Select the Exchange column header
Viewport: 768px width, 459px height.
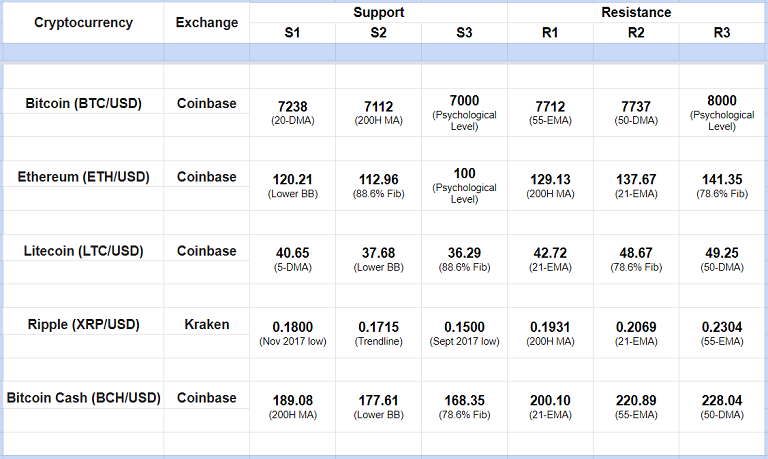pos(207,23)
